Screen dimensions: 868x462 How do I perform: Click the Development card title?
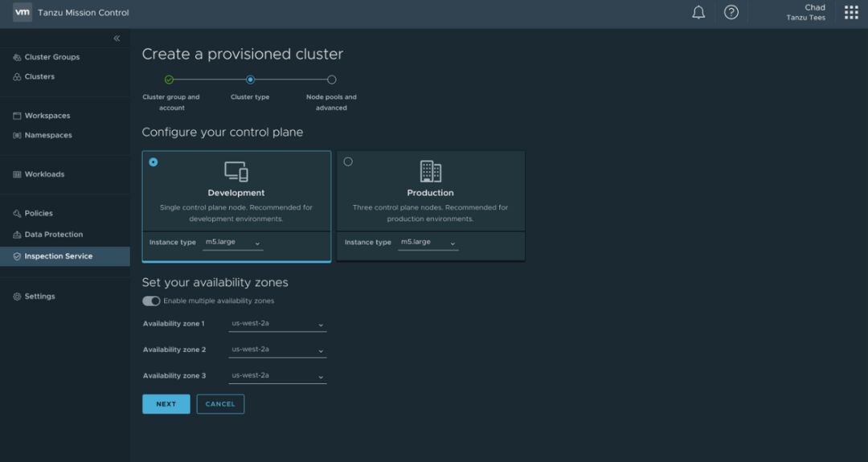pyautogui.click(x=236, y=193)
